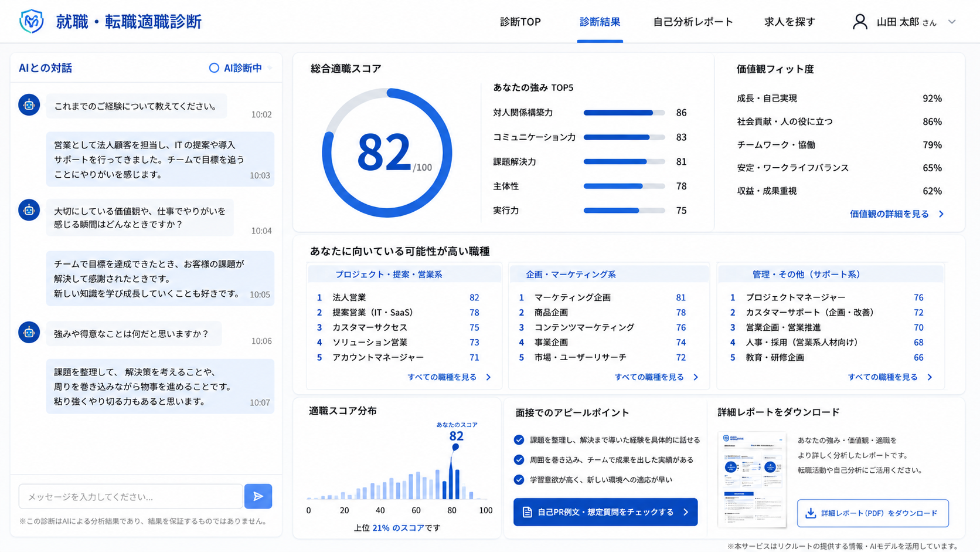980x552 pixels.
Task: Click document icon on 自己PR例文 button
Action: click(527, 512)
